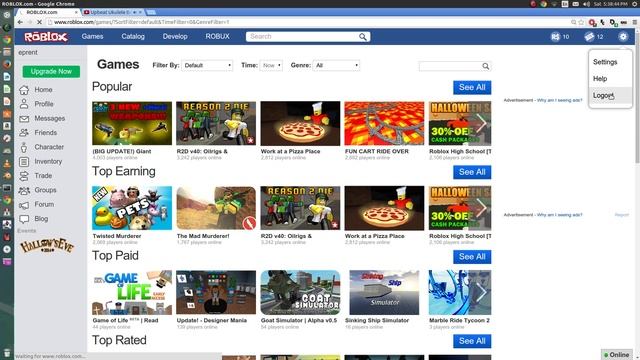Click the Tickets balance icon showing 12
The width and height of the screenshot is (640, 360).
pos(589,37)
